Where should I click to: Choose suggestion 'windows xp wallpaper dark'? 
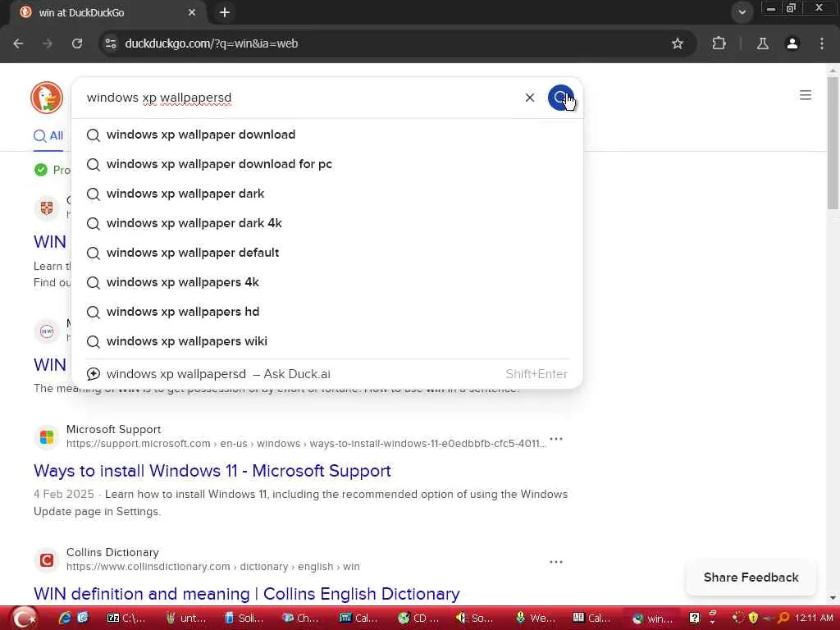pos(326,194)
